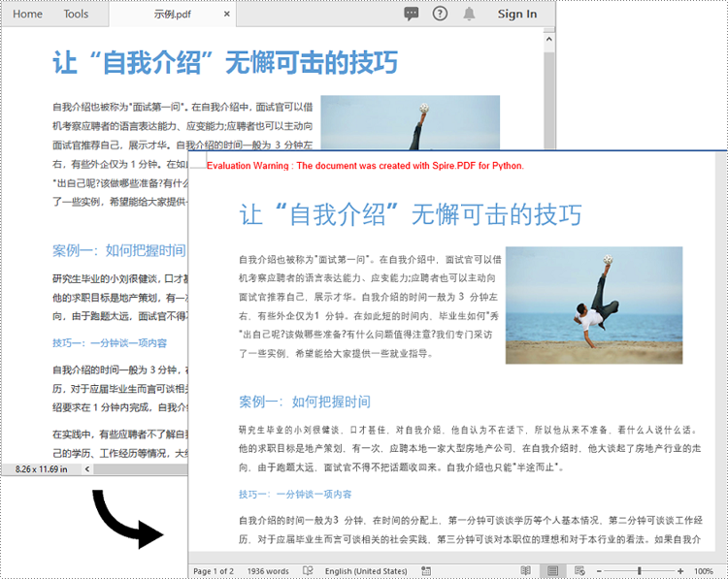Screen dimensions: 728x579
Task: Switch to Web Layout view
Action: 579,570
